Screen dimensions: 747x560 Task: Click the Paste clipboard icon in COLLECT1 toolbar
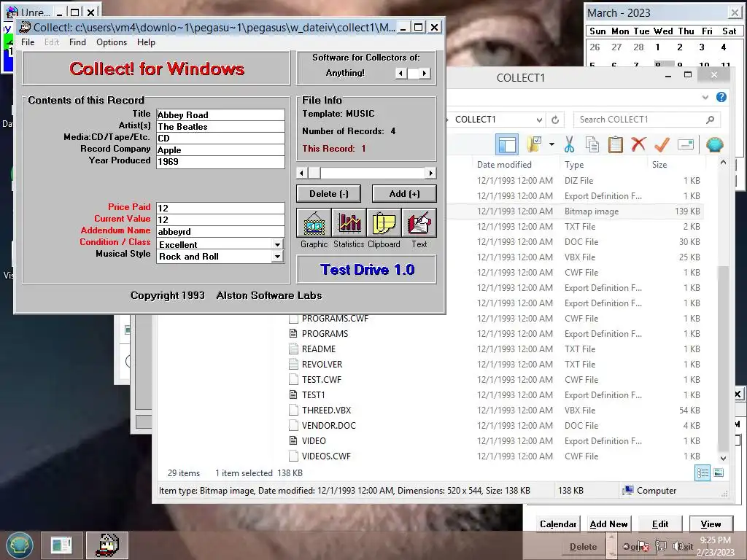pos(616,144)
